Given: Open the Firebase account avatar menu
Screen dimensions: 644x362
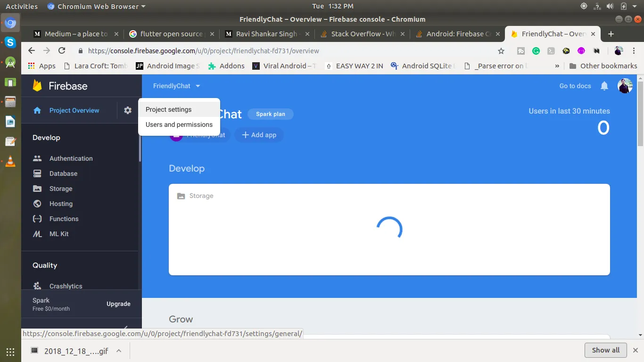Looking at the screenshot, I should point(625,86).
